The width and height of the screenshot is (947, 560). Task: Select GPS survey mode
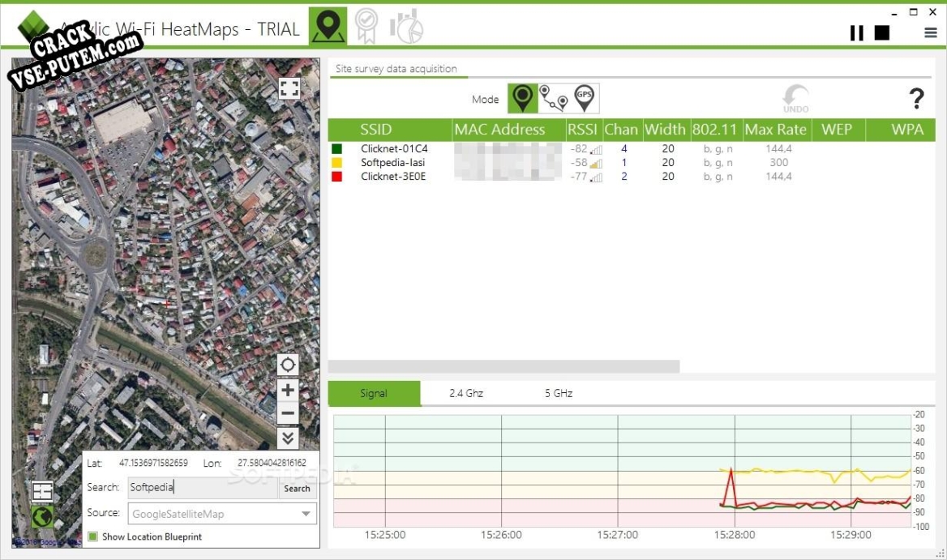click(x=584, y=98)
